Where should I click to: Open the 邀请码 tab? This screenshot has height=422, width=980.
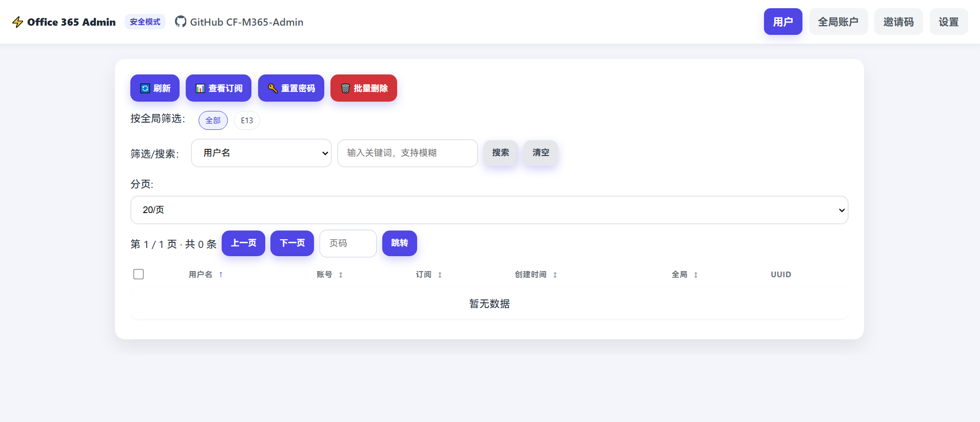[898, 22]
